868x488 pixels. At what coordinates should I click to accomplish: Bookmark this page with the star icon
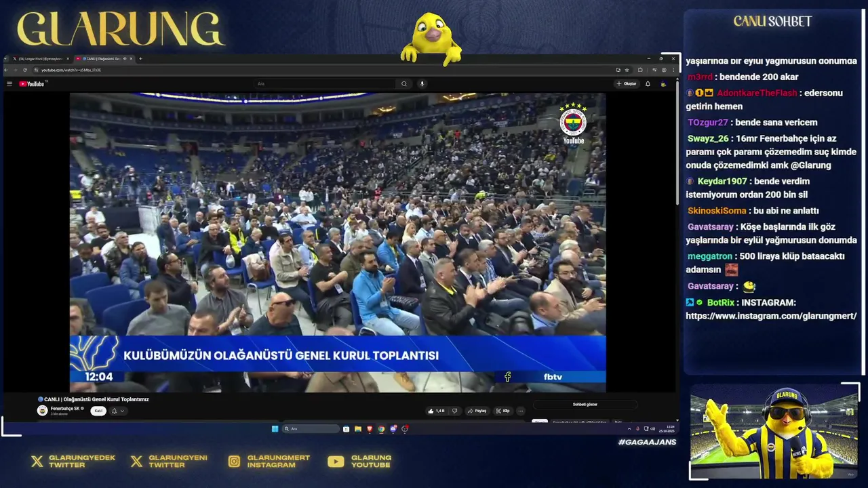627,70
